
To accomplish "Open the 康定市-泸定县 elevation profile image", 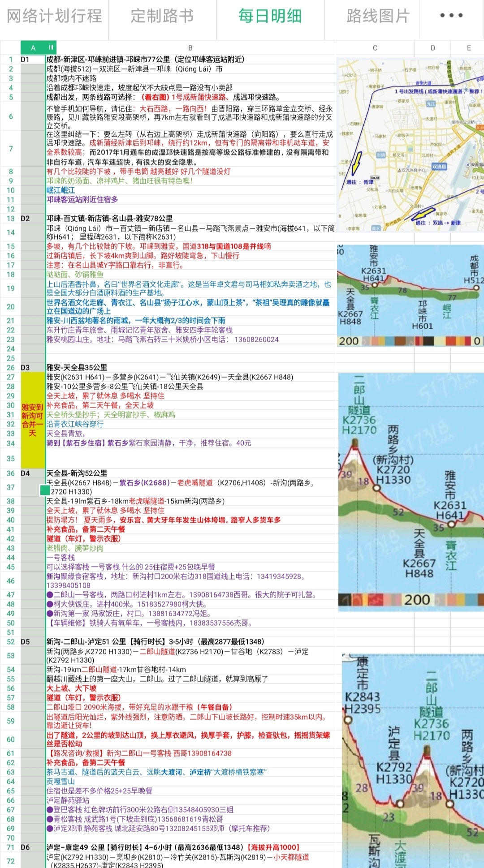I will click(x=413, y=761).
